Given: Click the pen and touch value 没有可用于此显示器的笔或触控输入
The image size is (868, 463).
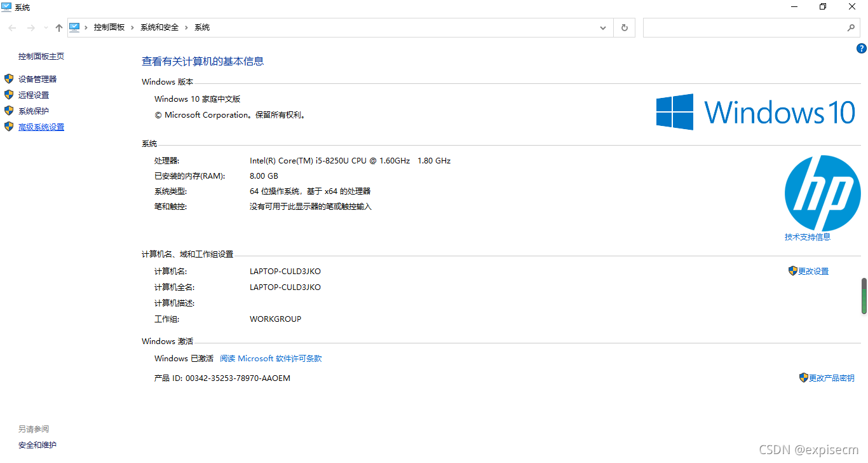Looking at the screenshot, I should (311, 207).
